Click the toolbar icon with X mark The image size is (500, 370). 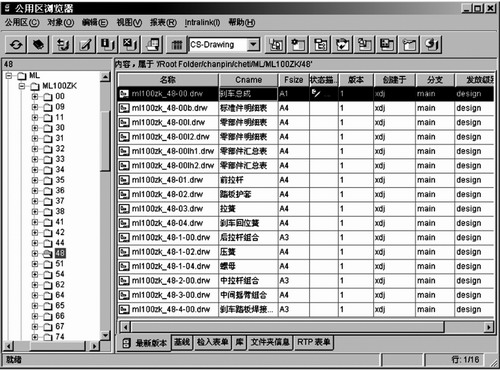130,45
